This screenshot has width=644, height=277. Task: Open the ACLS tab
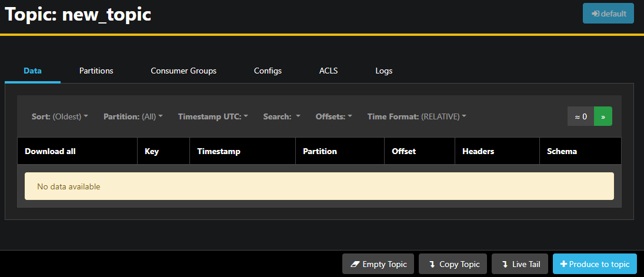(x=328, y=71)
